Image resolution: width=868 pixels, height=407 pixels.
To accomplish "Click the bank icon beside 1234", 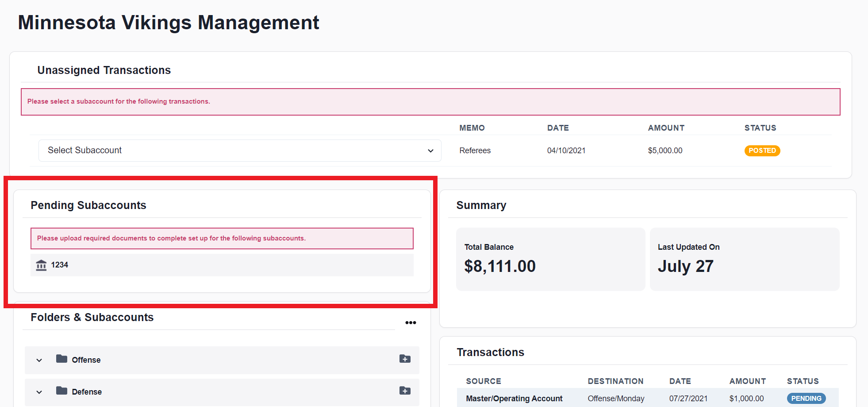I will (x=41, y=265).
